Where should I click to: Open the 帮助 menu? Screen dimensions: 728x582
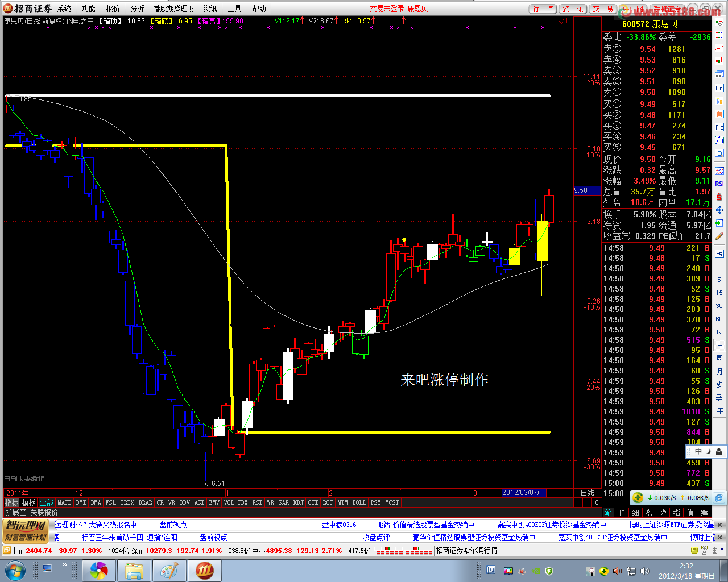(259, 9)
